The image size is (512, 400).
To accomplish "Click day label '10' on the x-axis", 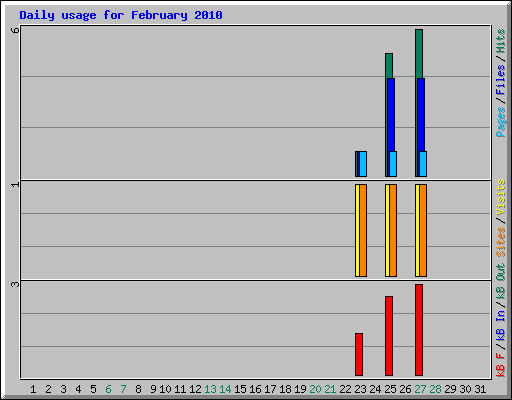I will point(165,389).
